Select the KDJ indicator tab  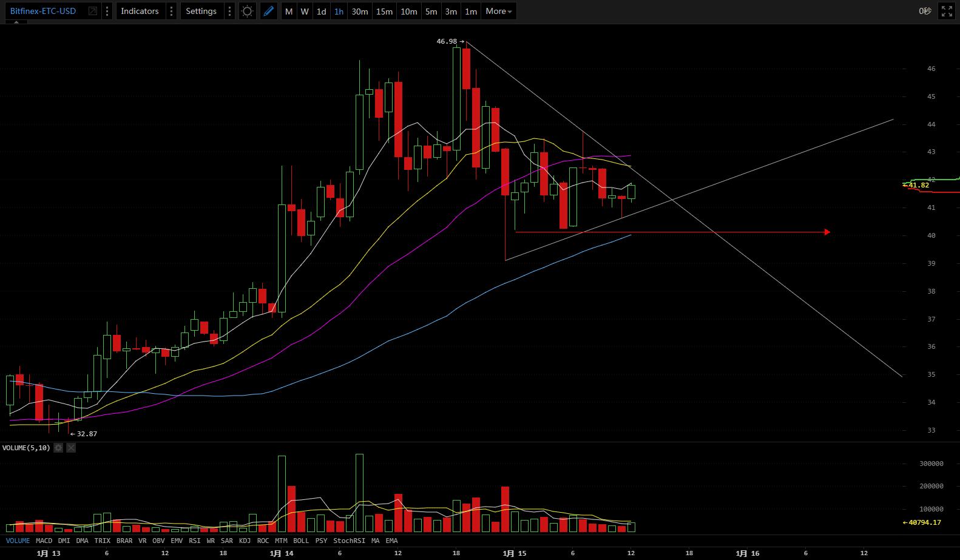245,541
